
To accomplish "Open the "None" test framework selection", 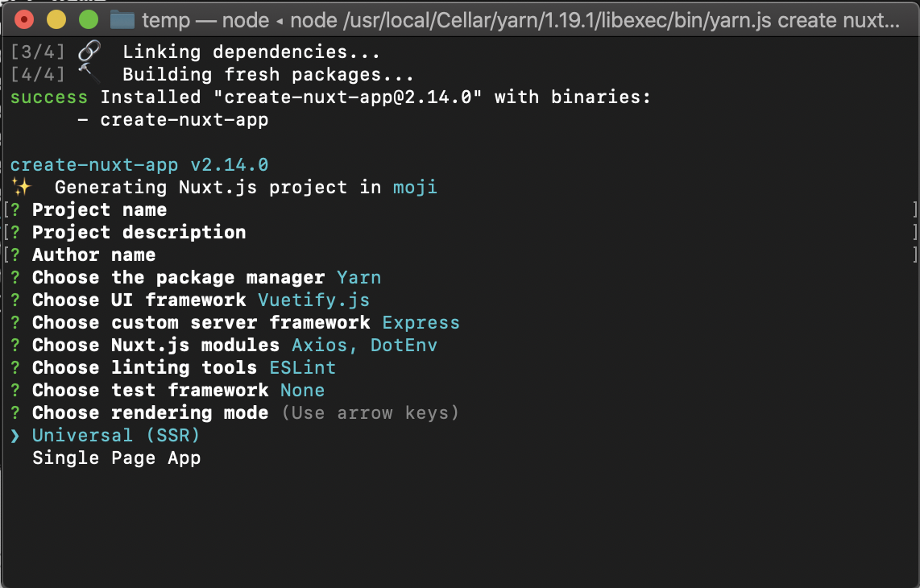I will click(302, 390).
